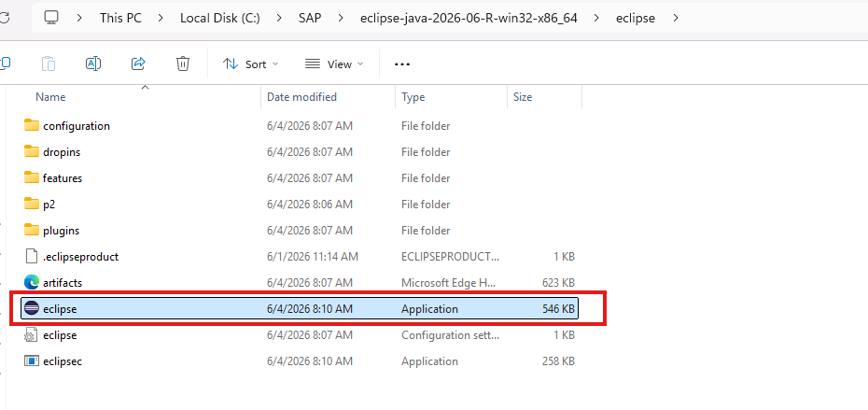Image resolution: width=868 pixels, height=410 pixels.
Task: Navigate to eclipse-java-2026-06-R-win32-x86_64 breadcrumb
Action: (469, 18)
